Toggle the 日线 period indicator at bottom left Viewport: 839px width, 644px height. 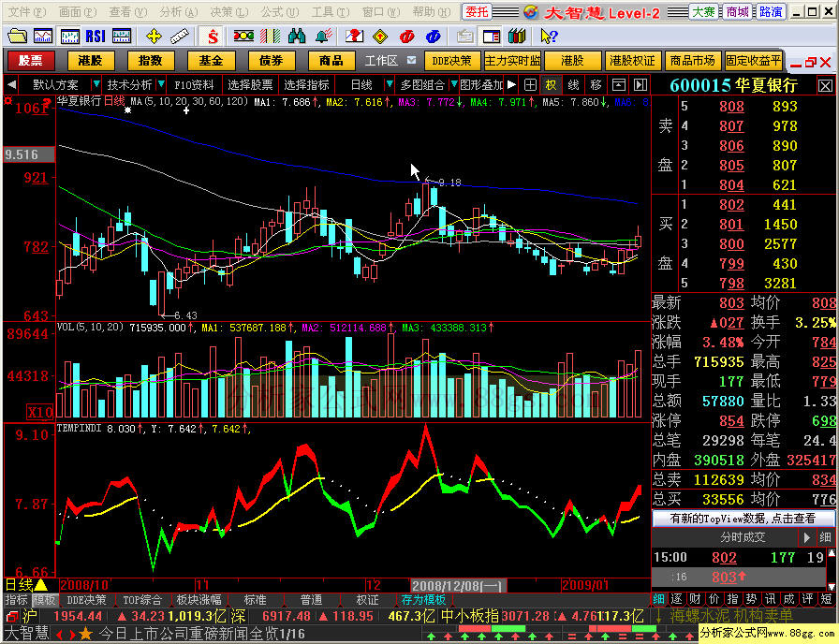pyautogui.click(x=25, y=585)
